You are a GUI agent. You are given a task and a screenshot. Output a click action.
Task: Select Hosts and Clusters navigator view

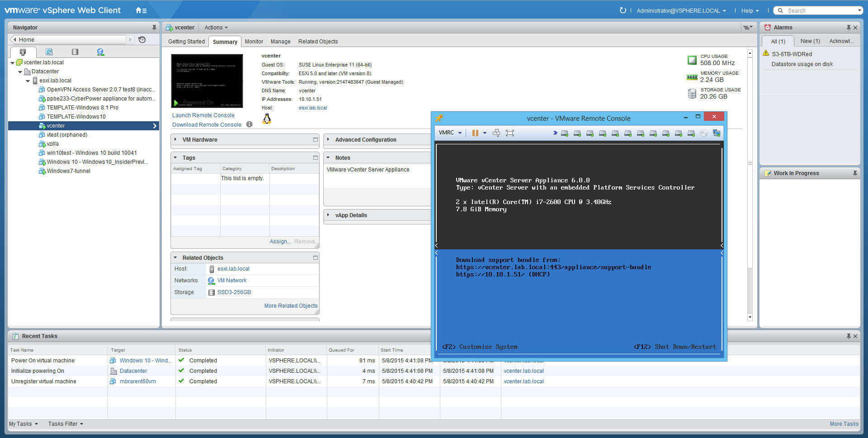click(x=23, y=52)
